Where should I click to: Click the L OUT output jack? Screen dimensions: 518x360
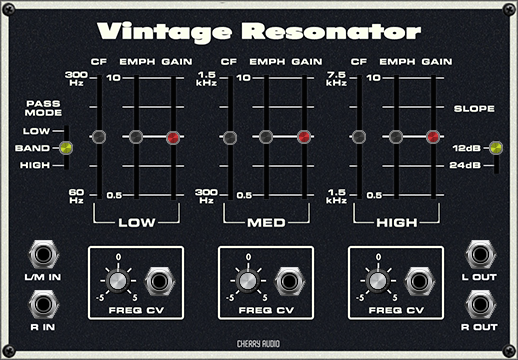[x=480, y=255]
